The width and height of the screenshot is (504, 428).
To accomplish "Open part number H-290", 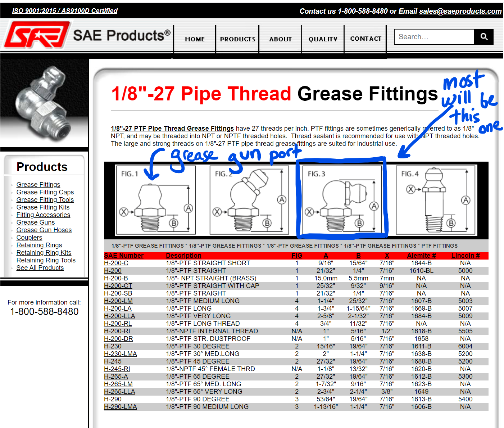I will [x=113, y=399].
